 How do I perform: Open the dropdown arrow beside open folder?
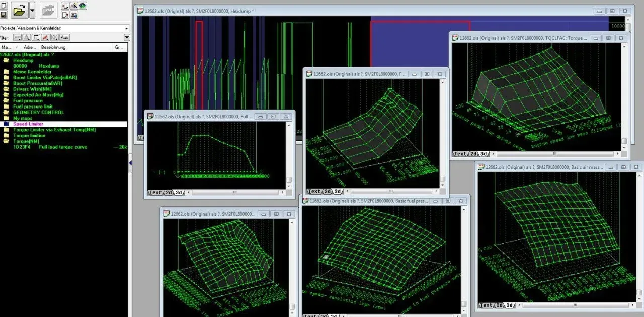[x=32, y=10]
